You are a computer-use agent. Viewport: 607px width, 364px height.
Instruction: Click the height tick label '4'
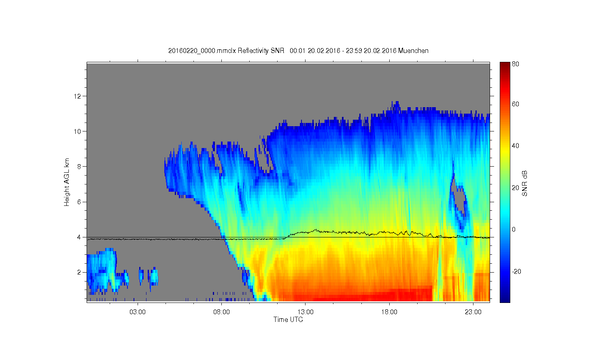[x=80, y=237]
